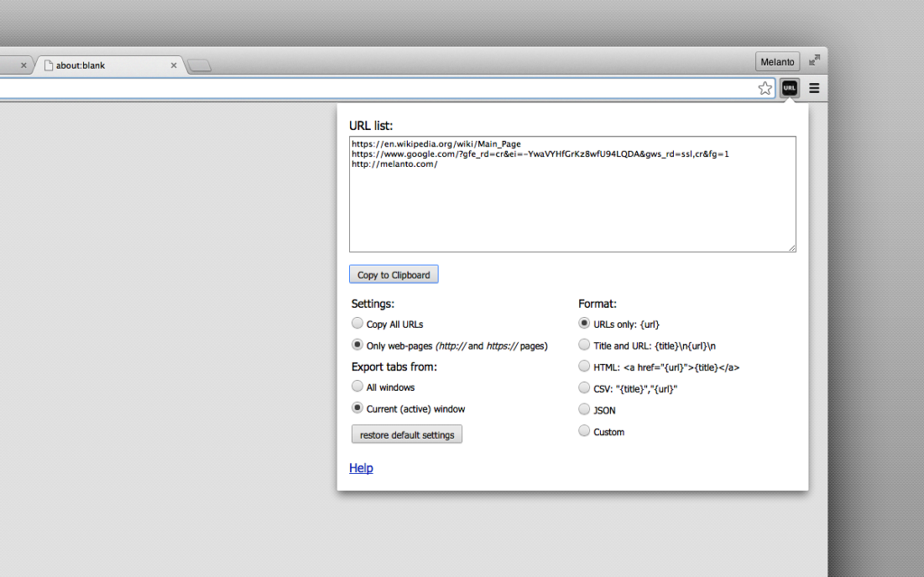Image resolution: width=924 pixels, height=577 pixels.
Task: Open the Help link
Action: [x=361, y=468]
